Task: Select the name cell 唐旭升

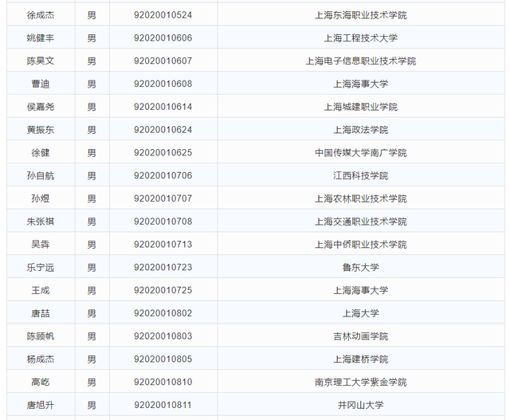Action: tap(41, 405)
